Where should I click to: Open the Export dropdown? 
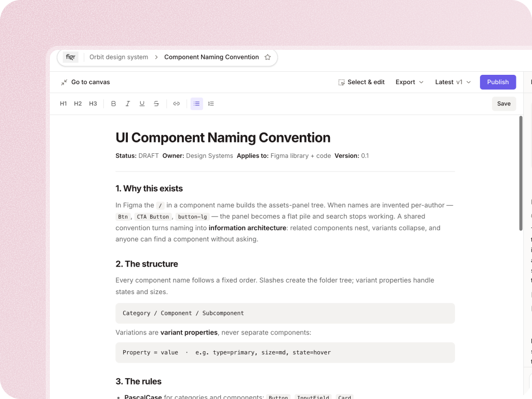[409, 82]
